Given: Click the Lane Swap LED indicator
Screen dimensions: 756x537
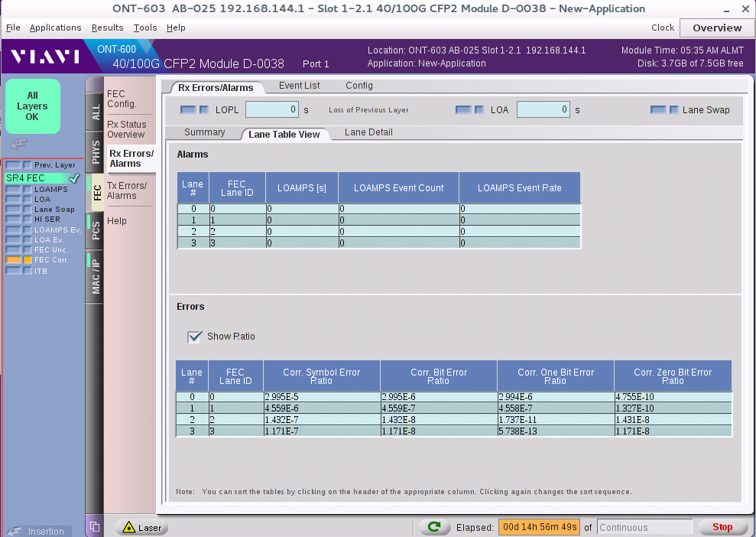Looking at the screenshot, I should pos(660,109).
